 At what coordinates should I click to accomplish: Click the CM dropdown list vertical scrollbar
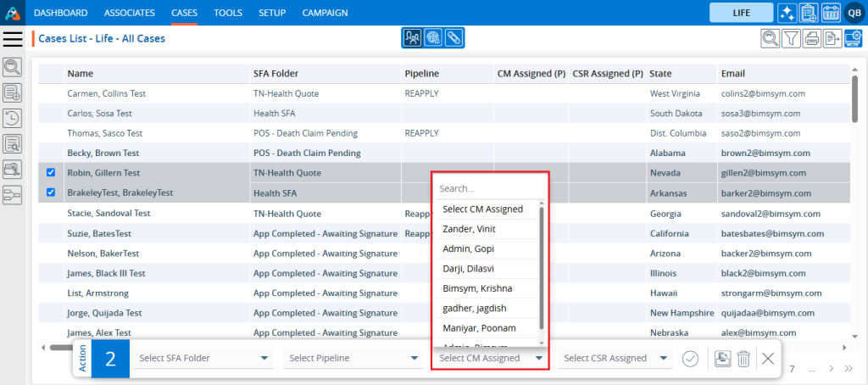pyautogui.click(x=542, y=271)
